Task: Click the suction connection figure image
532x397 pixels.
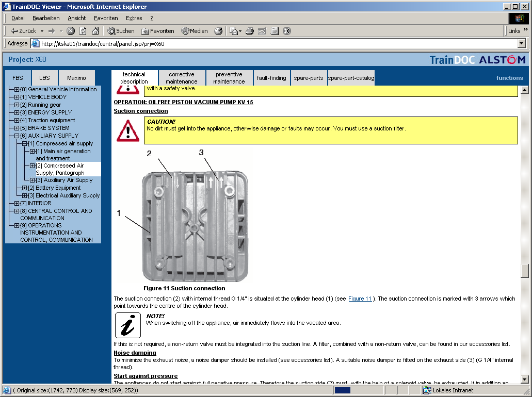Action: (185, 216)
